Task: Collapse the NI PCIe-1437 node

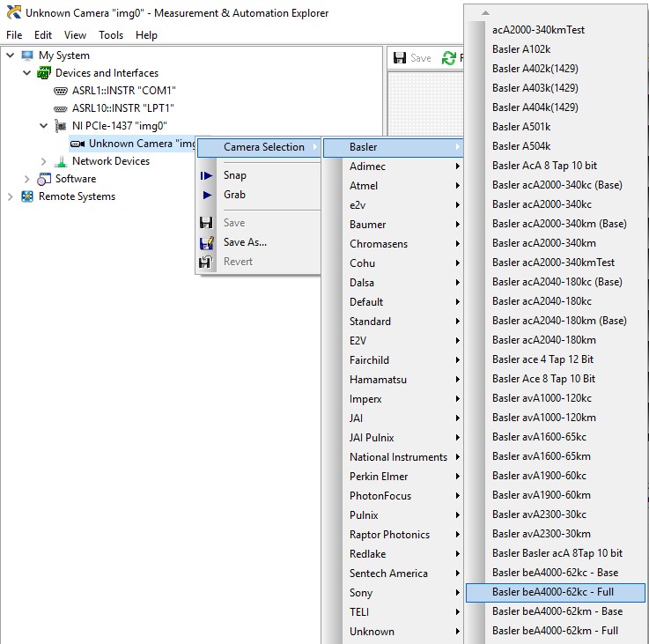Action: [x=43, y=125]
